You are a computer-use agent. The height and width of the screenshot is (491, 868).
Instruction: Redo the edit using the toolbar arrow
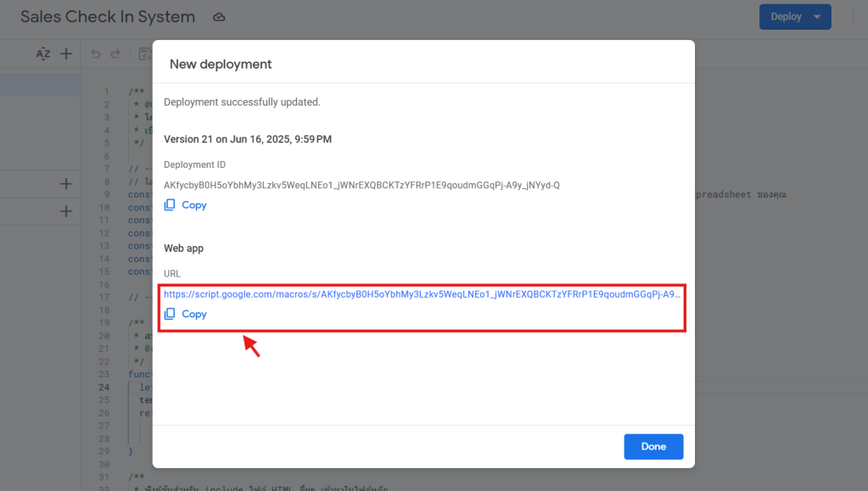click(x=117, y=53)
